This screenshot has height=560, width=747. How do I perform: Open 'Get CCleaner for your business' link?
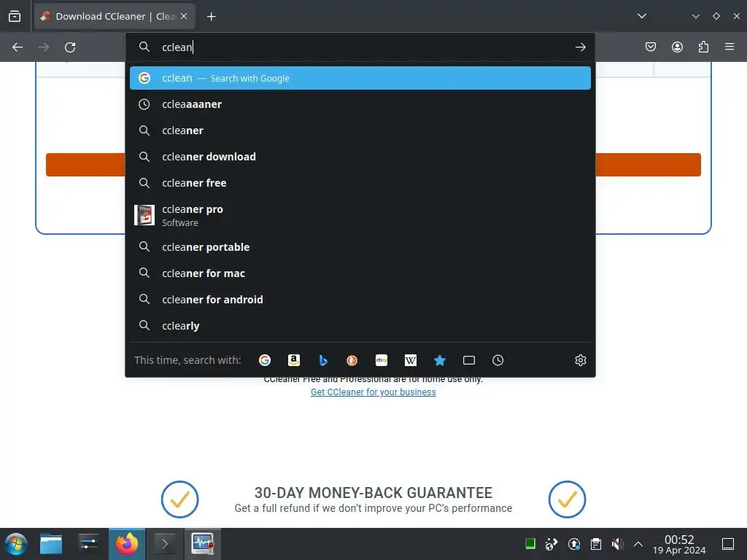(x=373, y=392)
